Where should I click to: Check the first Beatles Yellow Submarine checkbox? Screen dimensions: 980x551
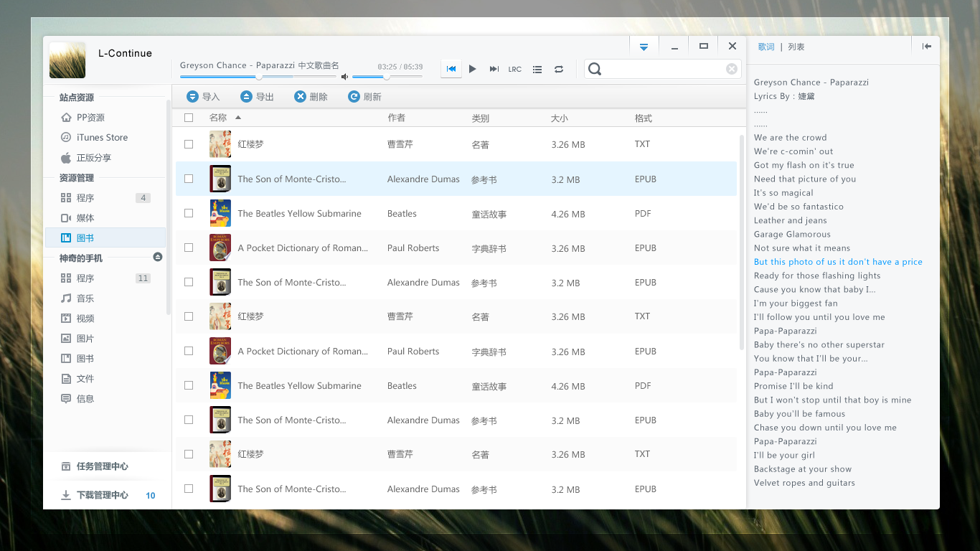pyautogui.click(x=189, y=213)
